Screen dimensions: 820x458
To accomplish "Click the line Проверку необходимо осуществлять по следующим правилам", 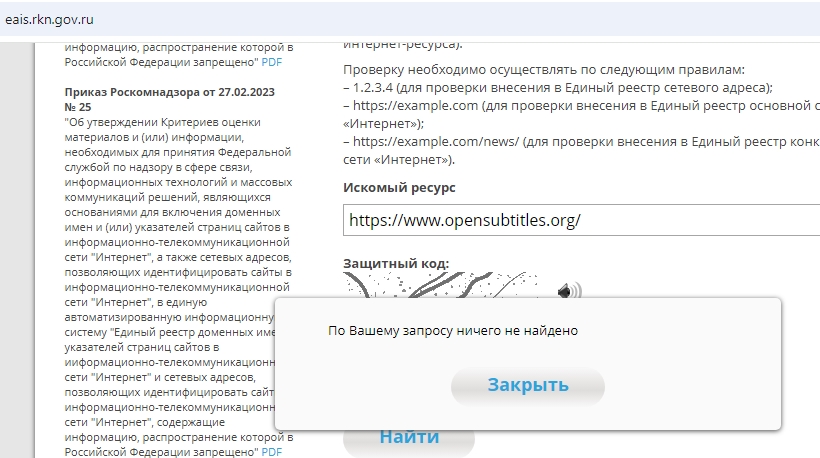I will [544, 70].
